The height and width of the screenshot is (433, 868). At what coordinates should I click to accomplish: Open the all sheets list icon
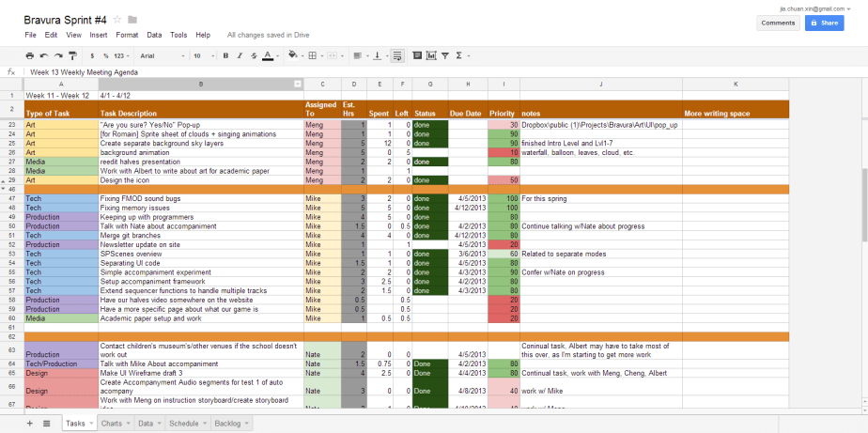[x=47, y=424]
